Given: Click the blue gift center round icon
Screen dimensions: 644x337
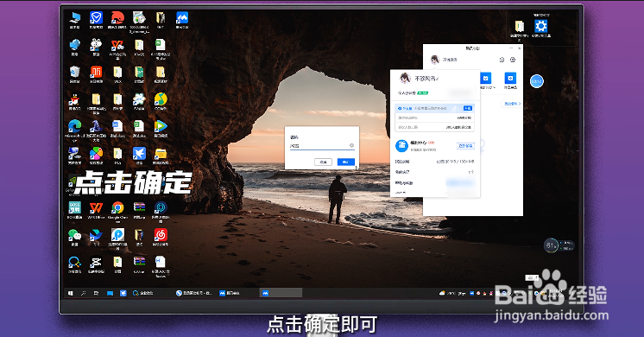Looking at the screenshot, I should pyautogui.click(x=401, y=145).
